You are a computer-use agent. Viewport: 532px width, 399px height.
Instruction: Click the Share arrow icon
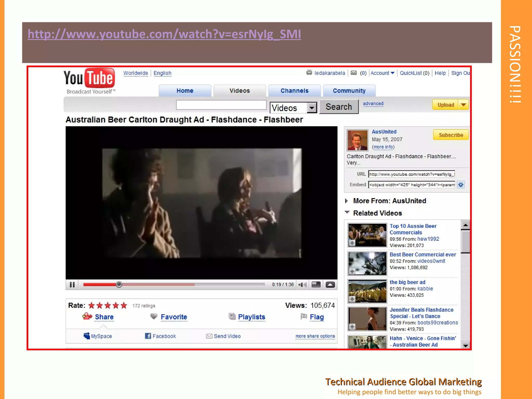(x=87, y=316)
